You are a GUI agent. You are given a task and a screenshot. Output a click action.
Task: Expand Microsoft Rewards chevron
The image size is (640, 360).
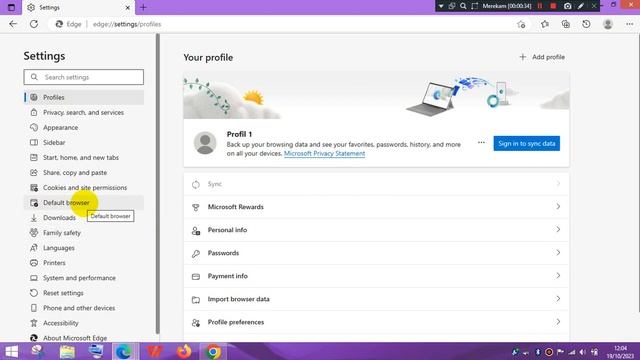[558, 207]
